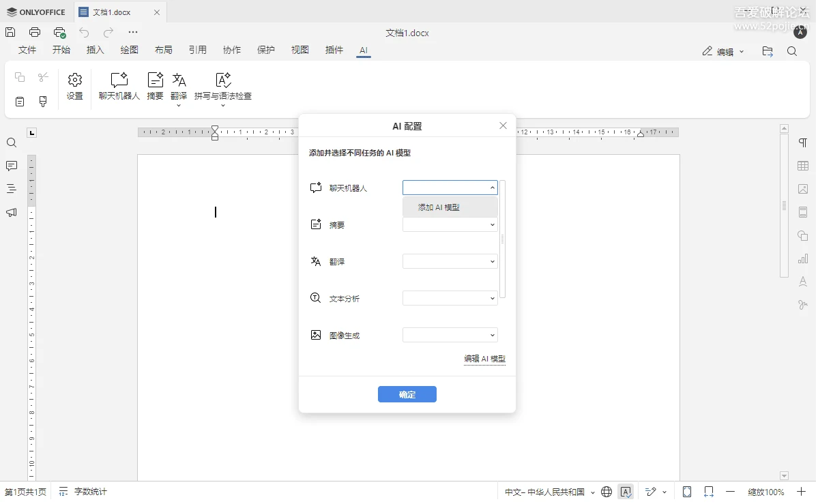Open chart settings in right sidebar
The width and height of the screenshot is (818, 504).
tap(802, 258)
